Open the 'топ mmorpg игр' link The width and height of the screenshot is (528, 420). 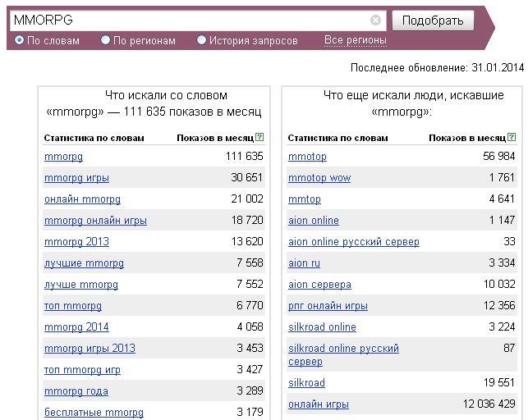(82, 370)
